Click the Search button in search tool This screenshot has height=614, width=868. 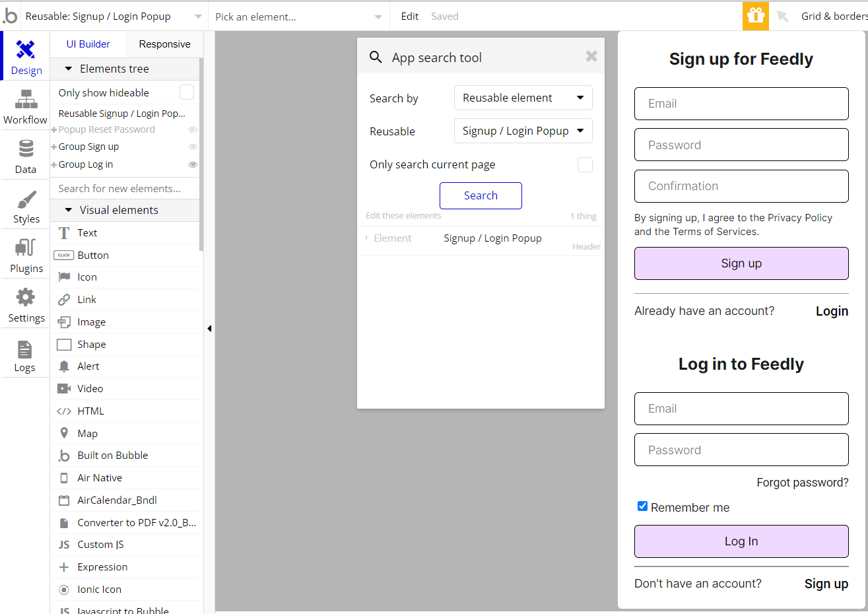[481, 195]
